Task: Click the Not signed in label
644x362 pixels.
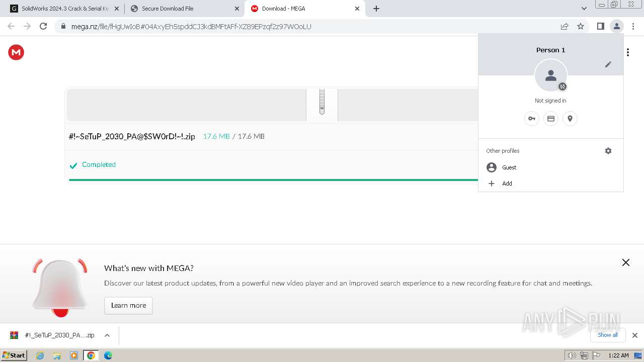Action: click(x=550, y=101)
